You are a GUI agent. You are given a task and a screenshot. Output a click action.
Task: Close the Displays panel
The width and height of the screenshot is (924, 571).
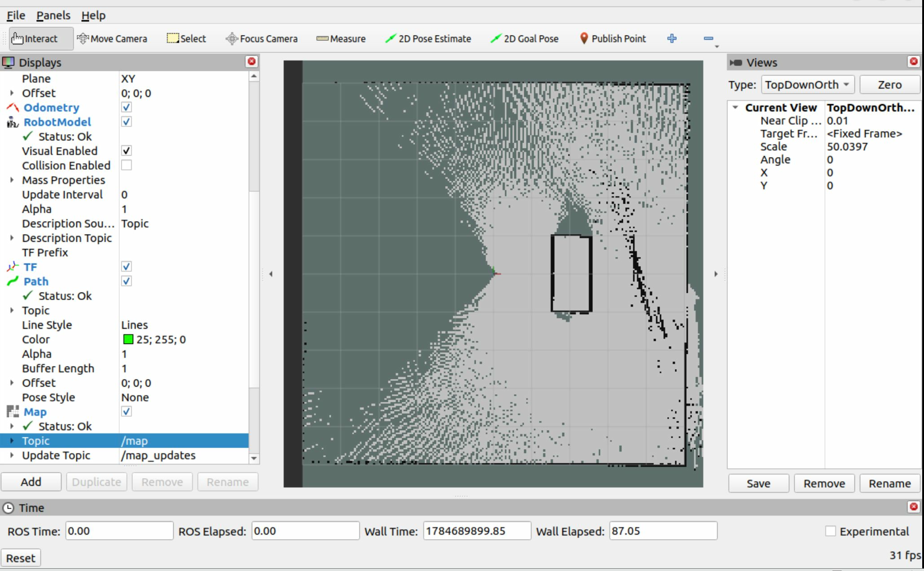252,61
